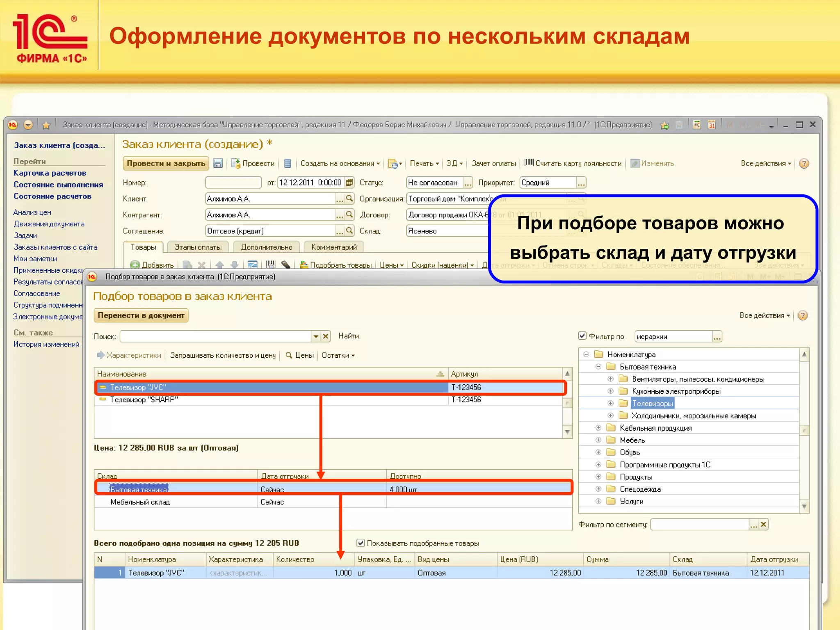The image size is (840, 630).
Task: Select the Товары tab
Action: click(143, 247)
